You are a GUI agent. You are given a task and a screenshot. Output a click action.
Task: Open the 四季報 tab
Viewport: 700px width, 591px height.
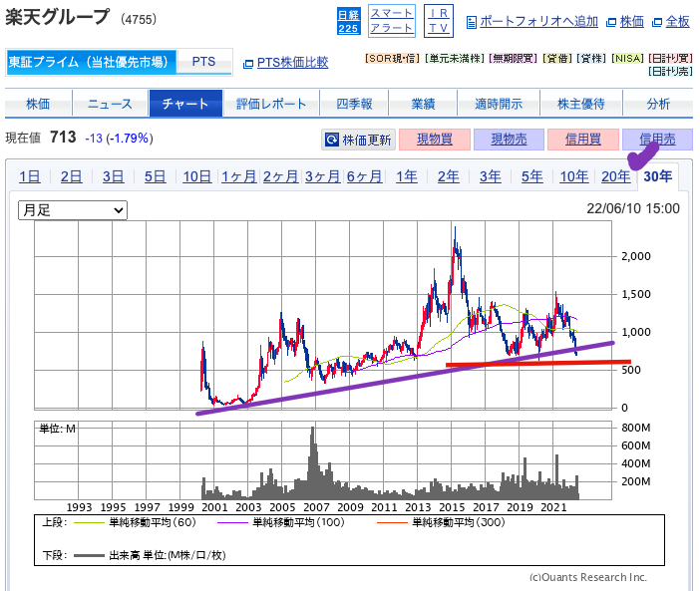354,104
